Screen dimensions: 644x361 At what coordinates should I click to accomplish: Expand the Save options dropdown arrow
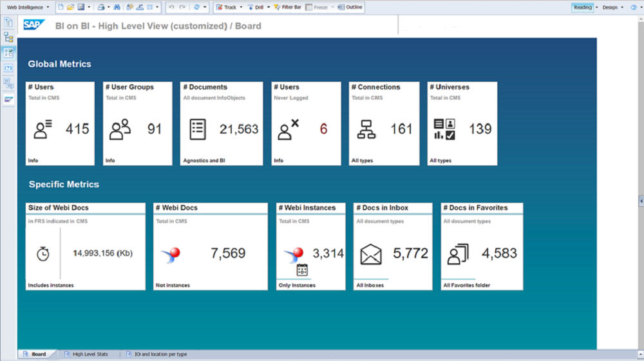point(89,7)
